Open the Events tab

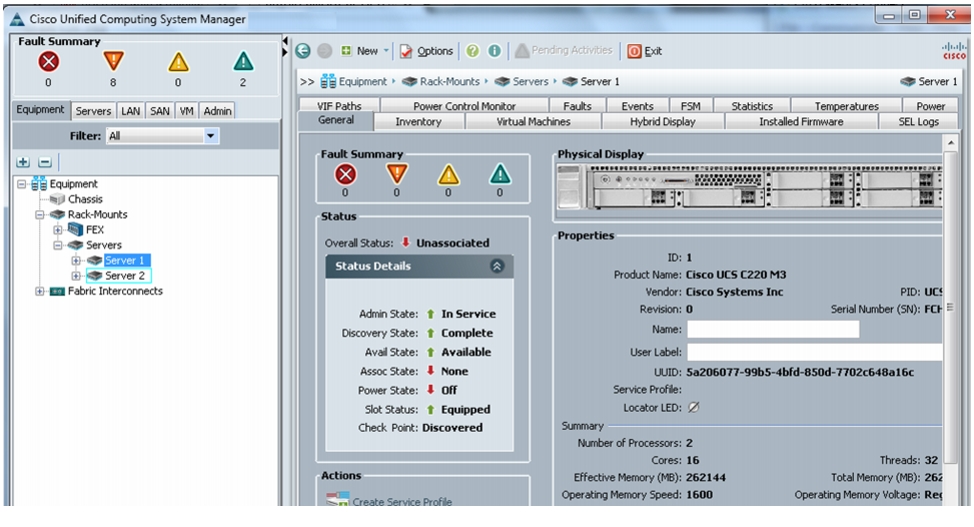637,106
